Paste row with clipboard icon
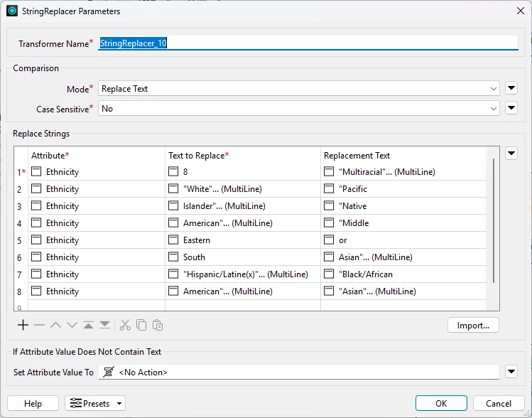532x418 pixels. point(158,326)
